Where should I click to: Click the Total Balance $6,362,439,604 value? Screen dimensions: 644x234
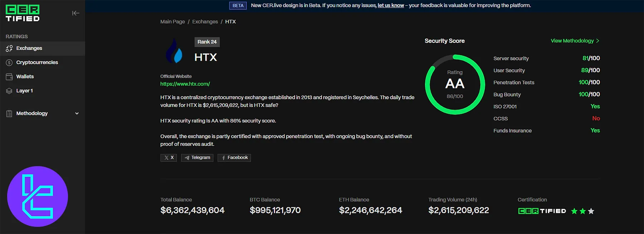pos(192,210)
